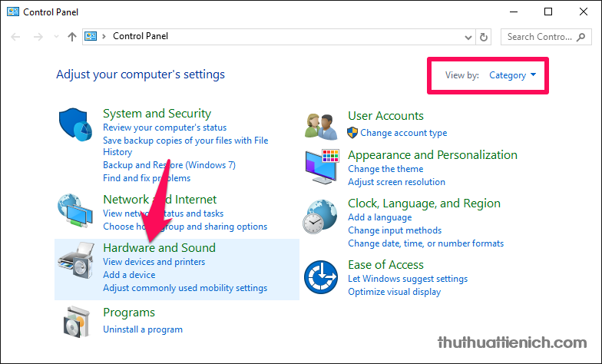This screenshot has height=364, width=602.
Task: Expand the address bar history dropdown
Action: pyautogui.click(x=469, y=36)
